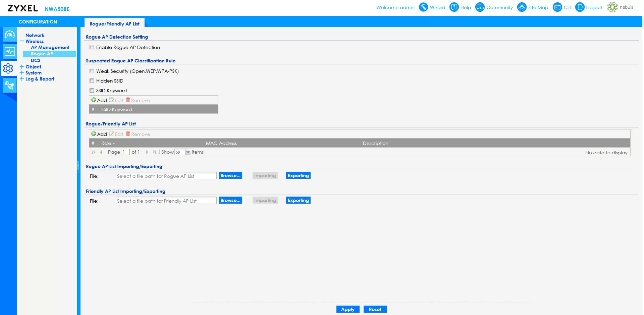This screenshot has width=644, height=315.
Task: Click the Friendly AP List file path field
Action: tap(166, 201)
